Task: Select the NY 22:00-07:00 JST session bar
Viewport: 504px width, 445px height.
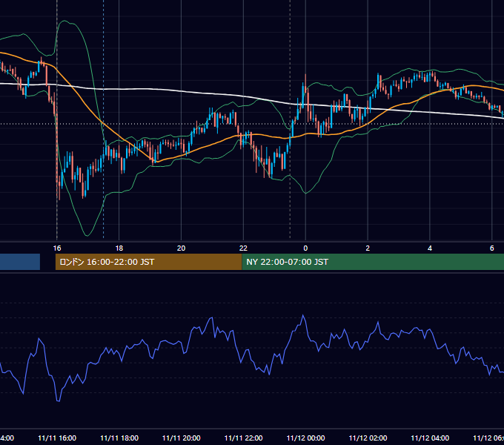Action: tap(373, 262)
